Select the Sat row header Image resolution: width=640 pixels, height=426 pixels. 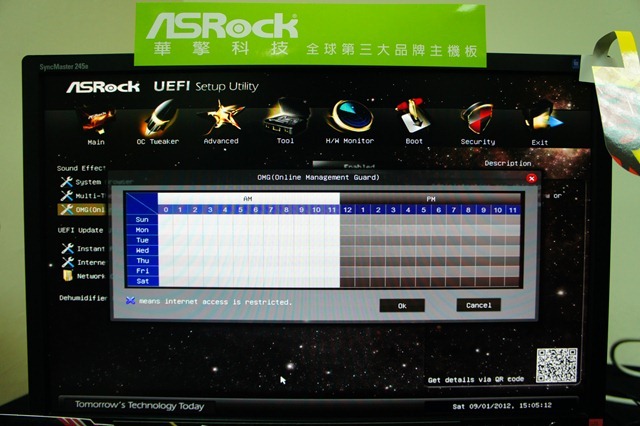coord(142,281)
